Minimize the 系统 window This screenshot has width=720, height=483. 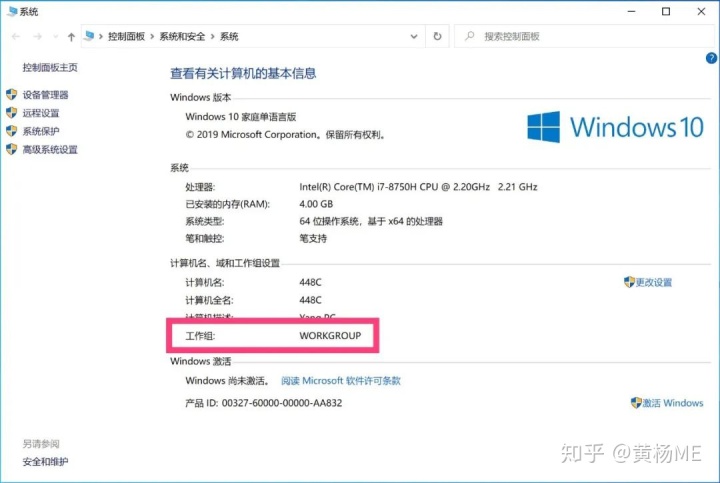pos(632,11)
